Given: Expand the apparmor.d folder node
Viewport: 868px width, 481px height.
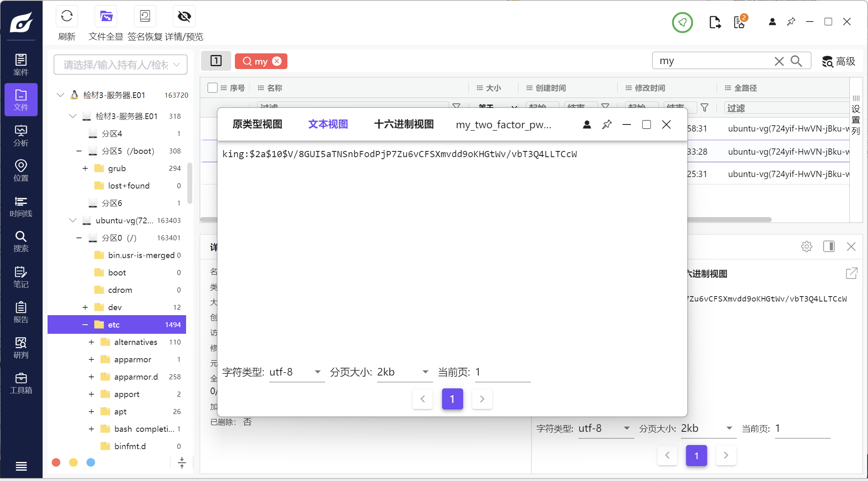Looking at the screenshot, I should click(91, 377).
